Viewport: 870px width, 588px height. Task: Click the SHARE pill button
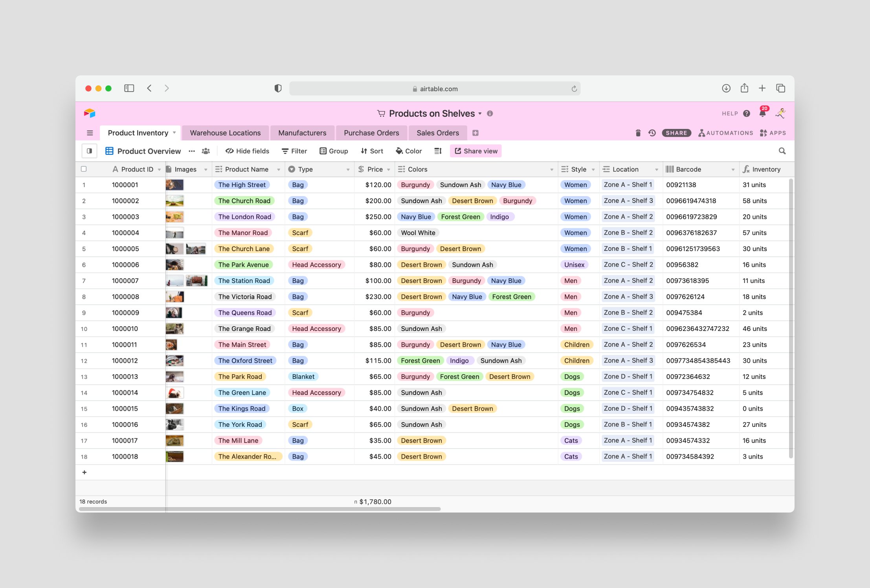[x=676, y=133]
